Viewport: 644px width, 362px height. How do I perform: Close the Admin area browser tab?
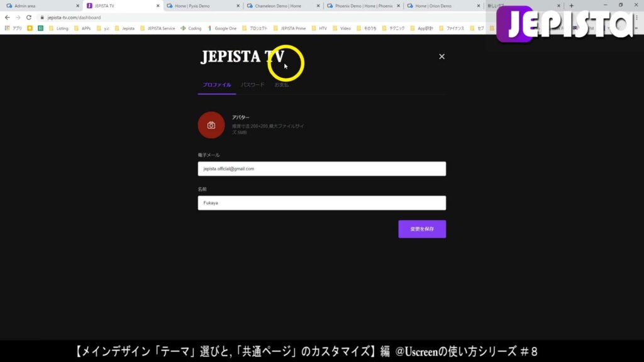77,6
